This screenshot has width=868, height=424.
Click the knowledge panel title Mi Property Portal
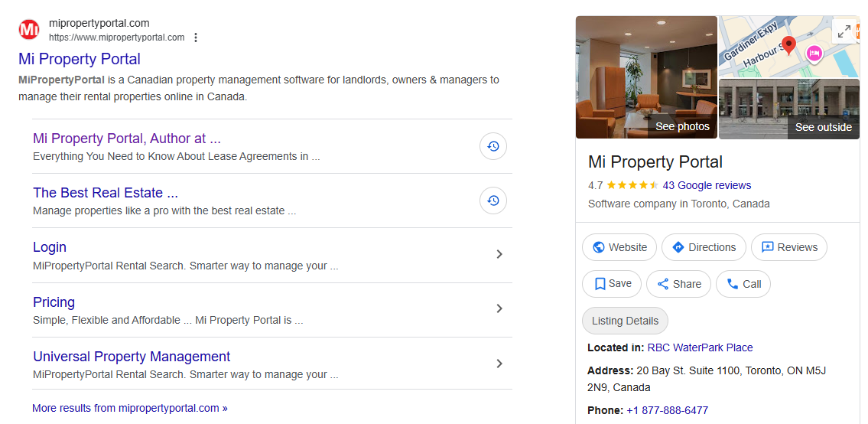point(655,161)
